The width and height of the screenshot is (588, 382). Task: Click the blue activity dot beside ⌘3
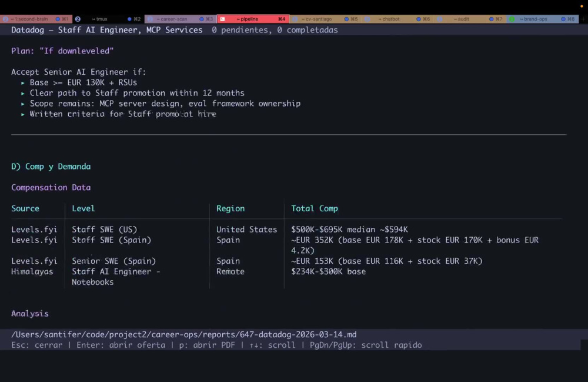click(201, 19)
